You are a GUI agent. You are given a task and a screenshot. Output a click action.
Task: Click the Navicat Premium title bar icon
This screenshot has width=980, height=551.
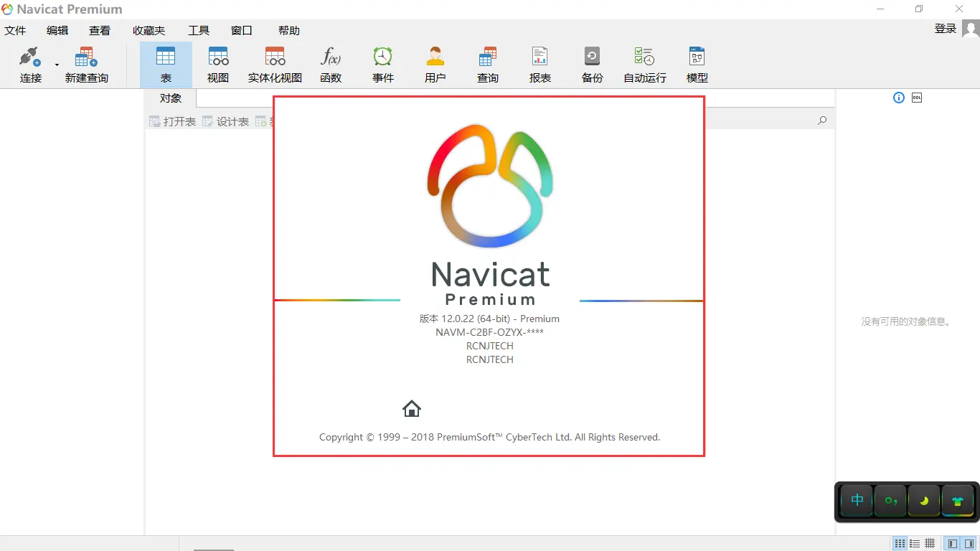click(7, 9)
